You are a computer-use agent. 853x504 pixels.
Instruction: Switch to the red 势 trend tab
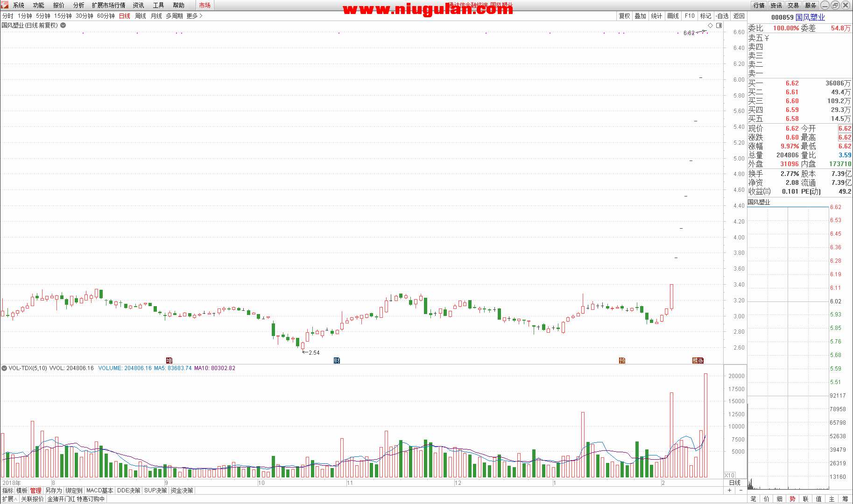click(793, 499)
